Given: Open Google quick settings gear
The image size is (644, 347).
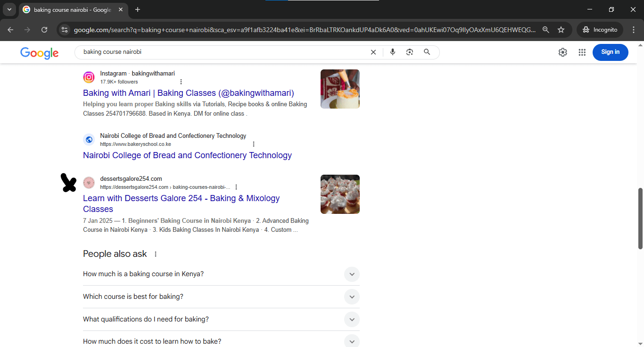Looking at the screenshot, I should point(563,52).
